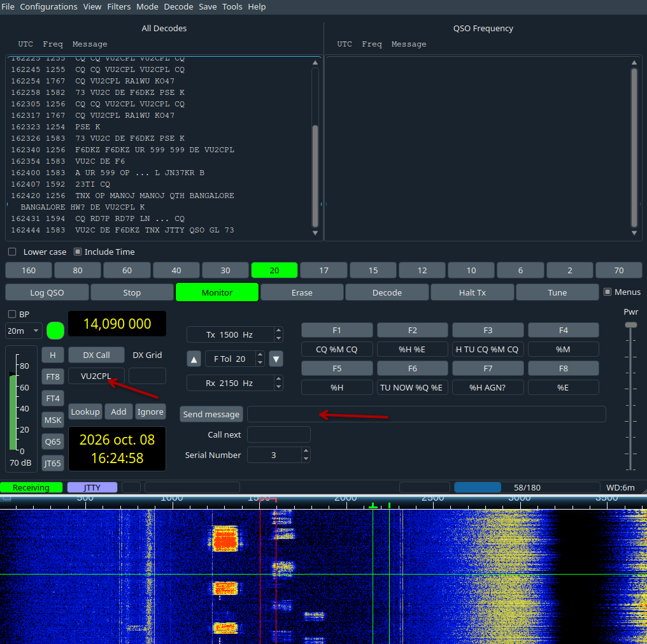Click the green status indicator beside 20m
The width and height of the screenshot is (647, 644).
55,331
